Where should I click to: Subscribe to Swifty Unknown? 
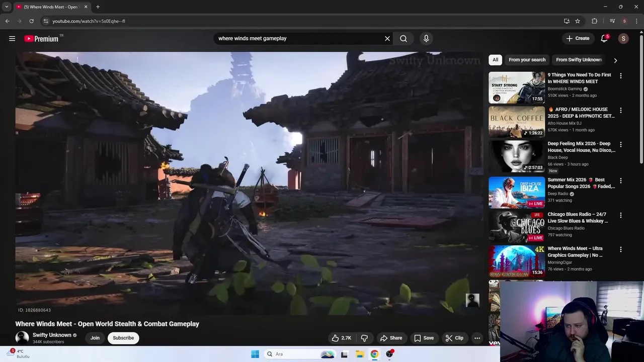click(x=123, y=338)
